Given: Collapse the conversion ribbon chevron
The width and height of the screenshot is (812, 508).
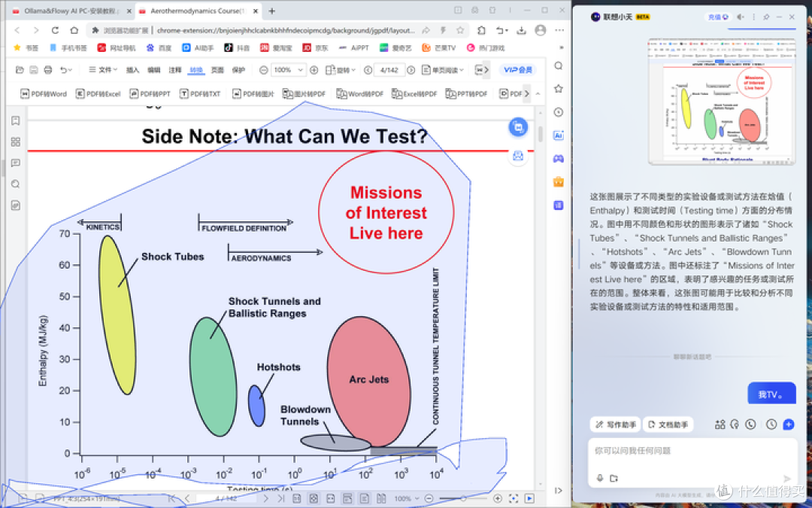Looking at the screenshot, I should [538, 94].
